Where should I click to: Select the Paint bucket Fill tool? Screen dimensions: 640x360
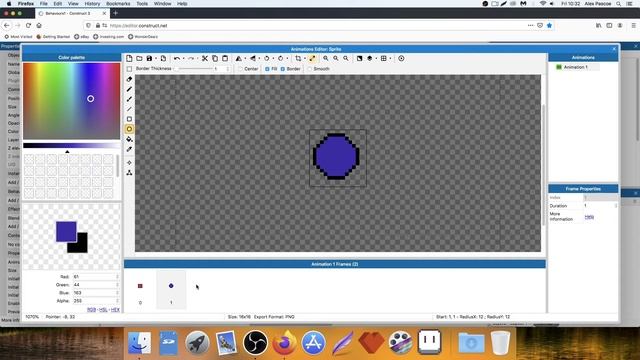pos(129,139)
